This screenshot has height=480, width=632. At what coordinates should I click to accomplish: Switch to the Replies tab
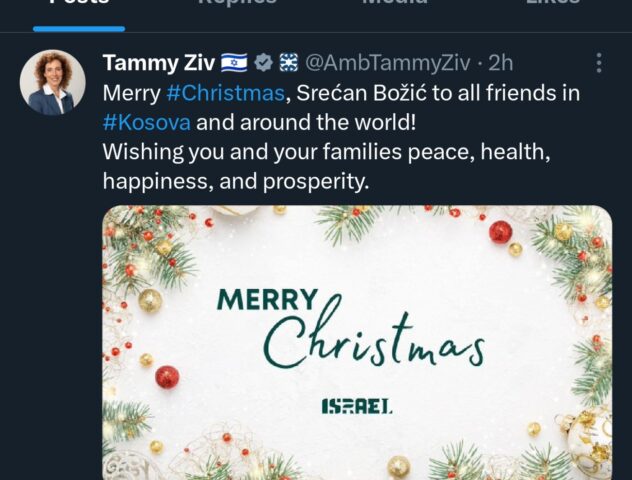click(x=237, y=4)
